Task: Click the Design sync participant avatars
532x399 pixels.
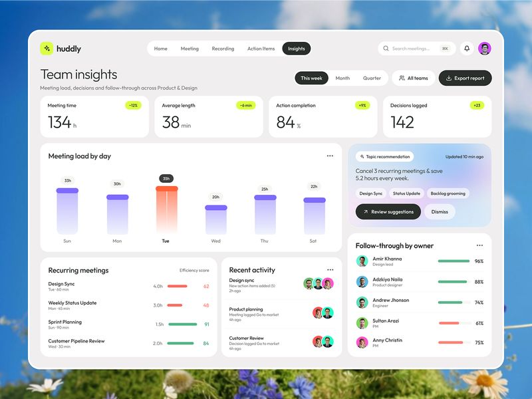Action: (x=319, y=283)
